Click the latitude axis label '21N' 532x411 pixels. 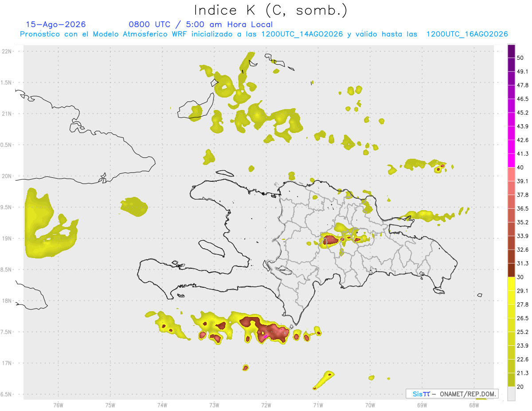(8, 114)
